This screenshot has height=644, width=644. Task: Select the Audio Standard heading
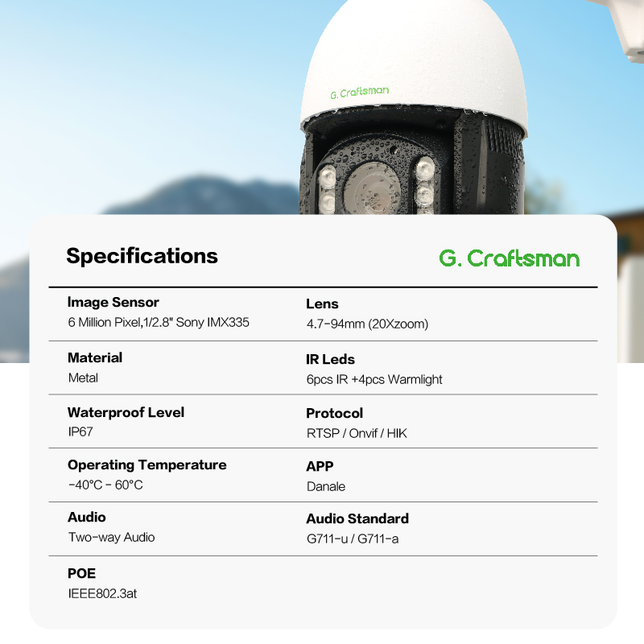click(x=357, y=518)
